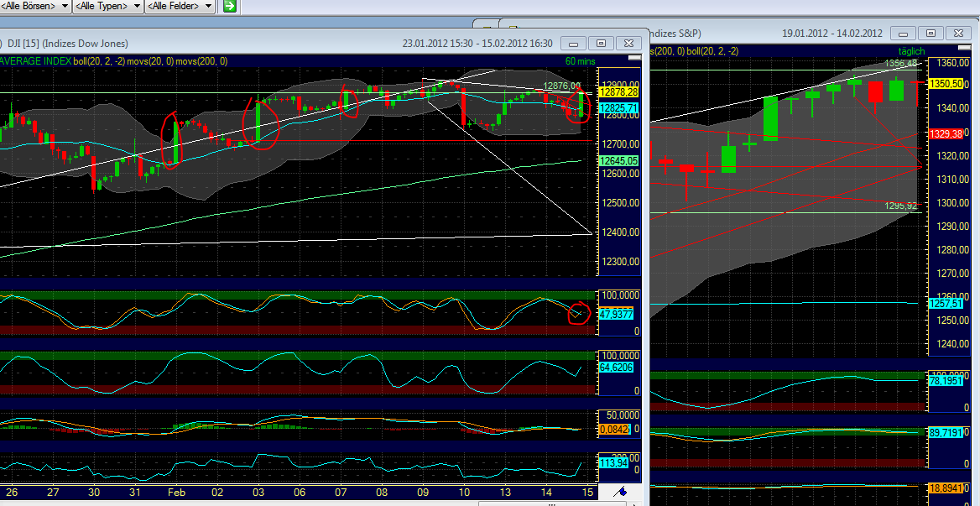Click the bottom horizontal scrollbar thumb
The width and height of the screenshot is (980, 506).
(550, 502)
